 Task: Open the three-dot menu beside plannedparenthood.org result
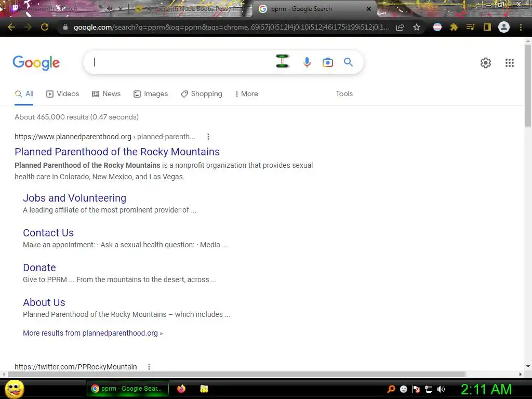pyautogui.click(x=208, y=137)
